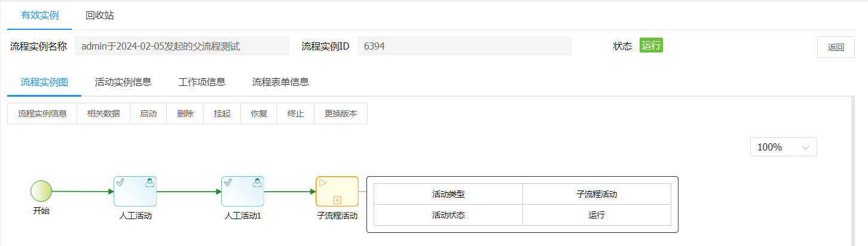Click the green 开始 start node
The width and height of the screenshot is (868, 246).
pos(41,191)
